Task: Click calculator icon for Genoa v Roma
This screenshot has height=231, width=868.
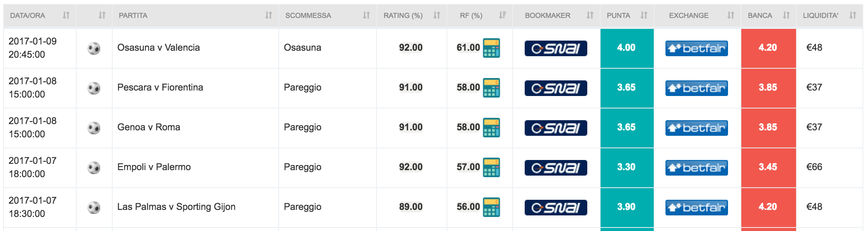Action: tap(491, 128)
